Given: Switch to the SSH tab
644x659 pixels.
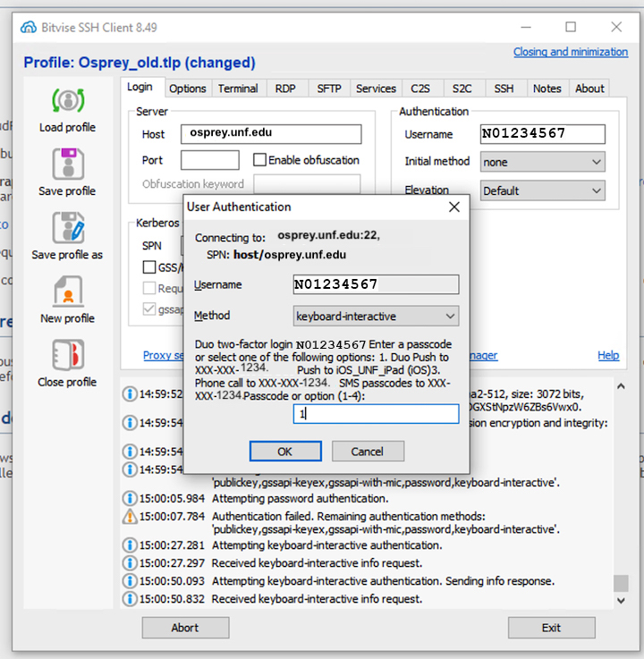Looking at the screenshot, I should point(504,89).
